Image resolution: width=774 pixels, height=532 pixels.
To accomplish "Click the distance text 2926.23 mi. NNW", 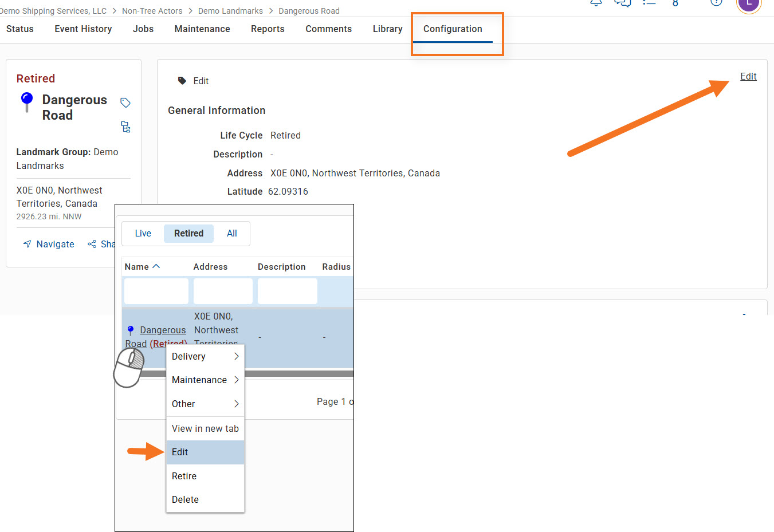I will pyautogui.click(x=49, y=216).
